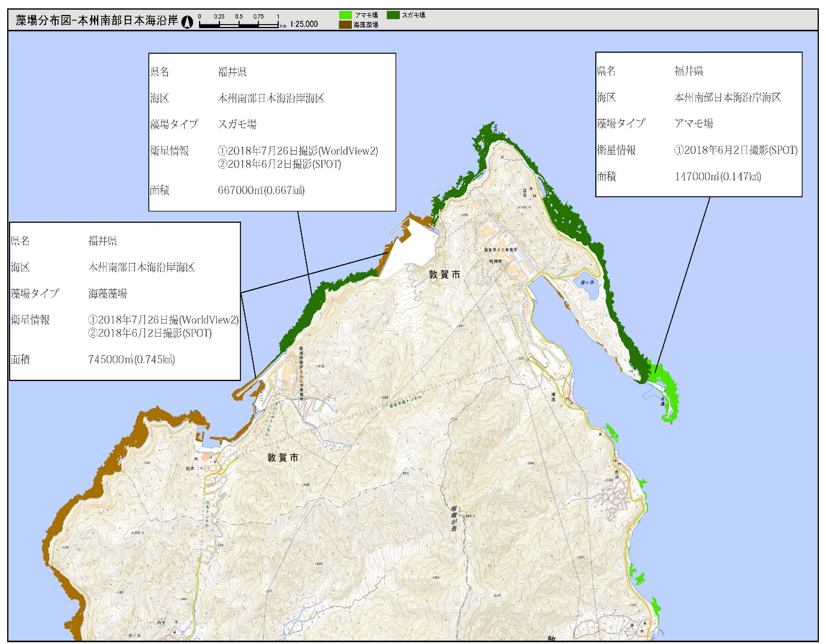Click the 1:25,000 scale ratio text
Viewport: 826px width, 644px height.
303,25
